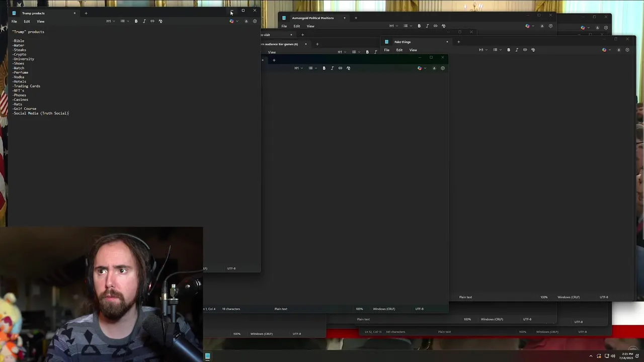
Task: Click the '19 characters' status bar entry
Action: coord(231,309)
